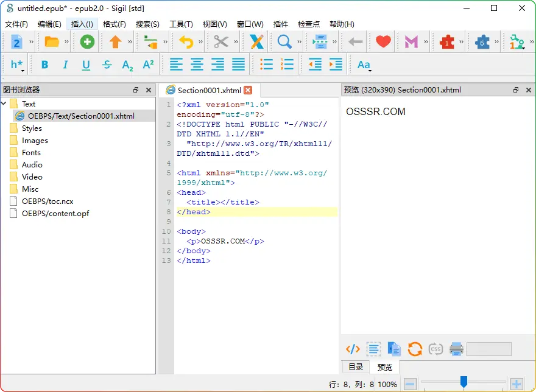
Task: Align text right icon
Action: 218,65
